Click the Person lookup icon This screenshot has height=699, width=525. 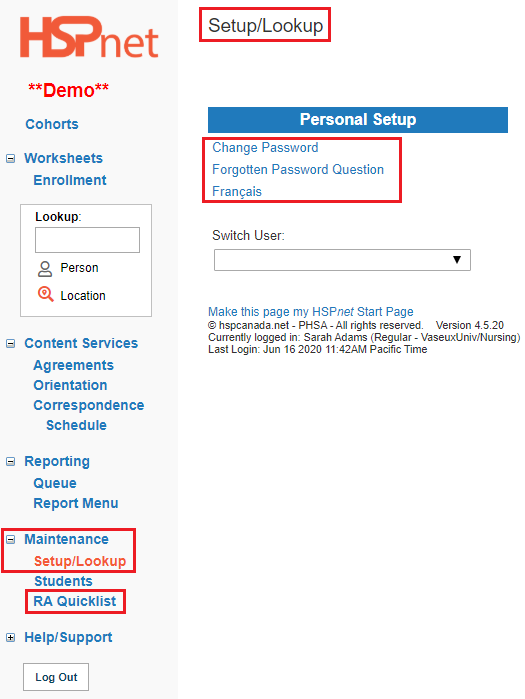[x=45, y=268]
